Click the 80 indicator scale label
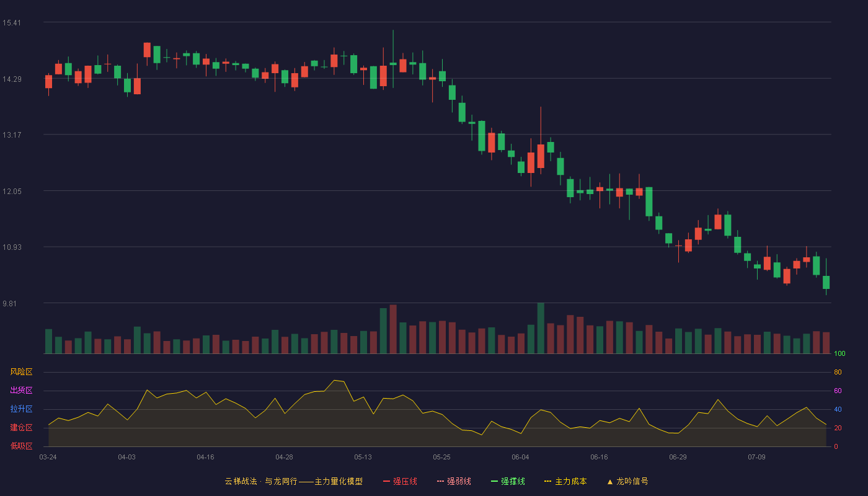The width and height of the screenshot is (868, 496). click(x=838, y=372)
